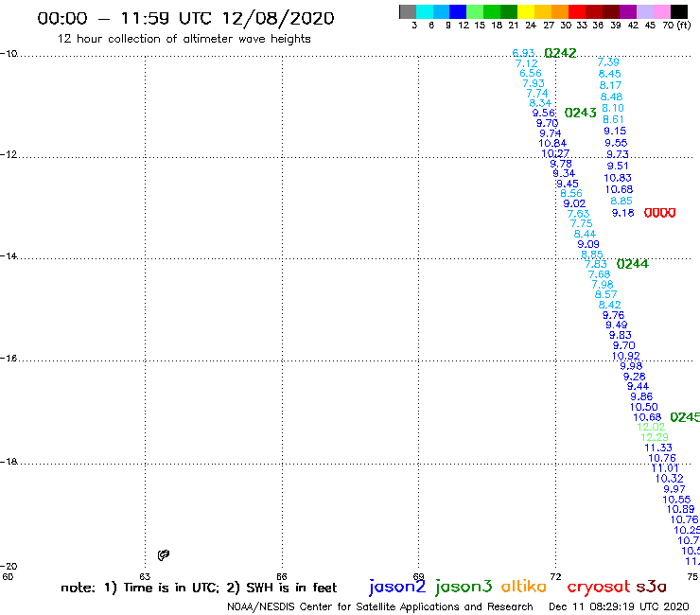Click the 10.83 wave height reading
This screenshot has height=615, width=700.
618,178
